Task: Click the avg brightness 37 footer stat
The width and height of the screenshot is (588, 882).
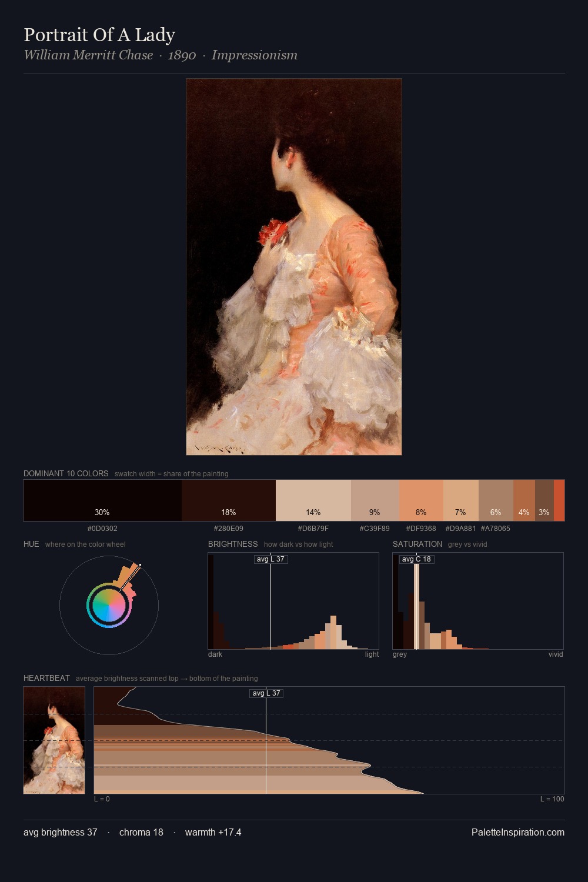Action: coord(61,832)
